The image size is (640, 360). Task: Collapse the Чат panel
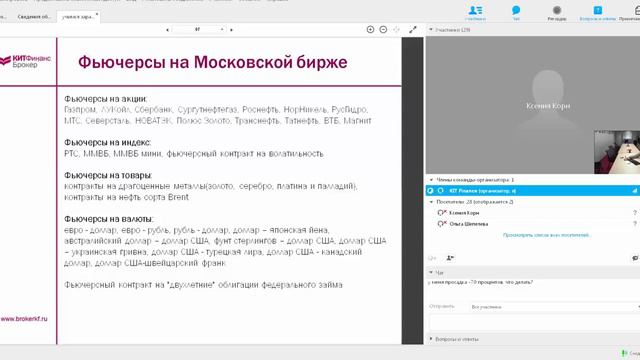tap(431, 272)
